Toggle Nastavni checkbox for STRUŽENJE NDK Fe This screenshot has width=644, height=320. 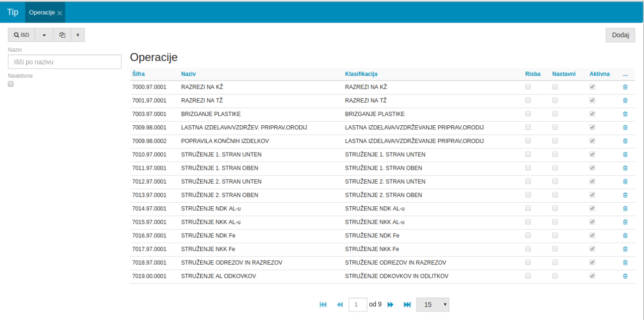click(555, 235)
